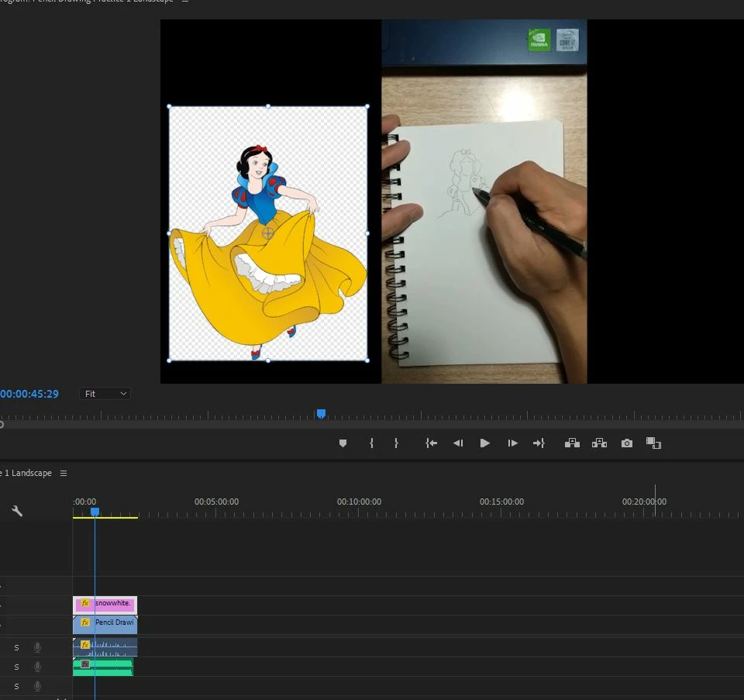744x700 pixels.
Task: Solo the empty bottom audio track
Action: (16, 686)
